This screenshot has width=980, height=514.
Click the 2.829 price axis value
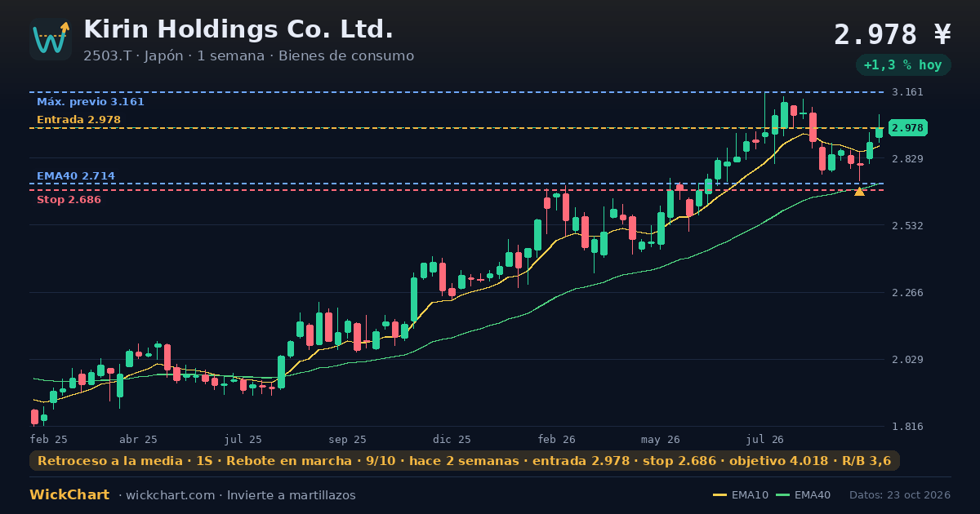tap(908, 158)
